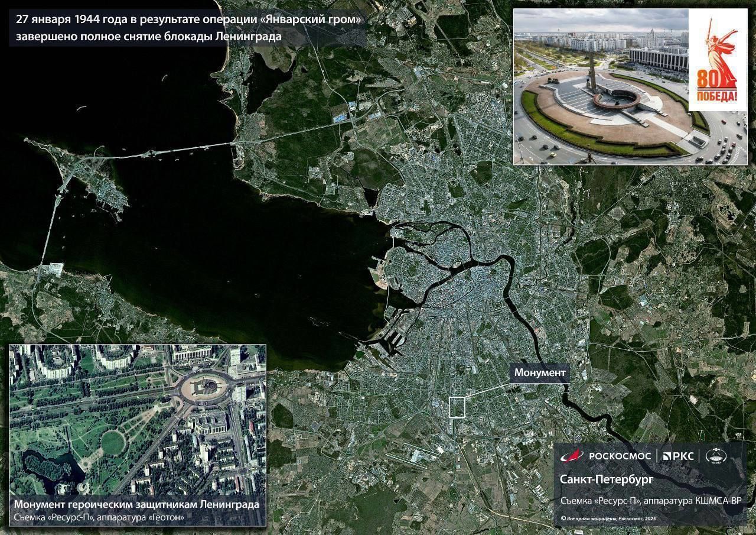
Task: Click the Монумент героическим защитникам Ленинграда caption
Action: (x=136, y=505)
